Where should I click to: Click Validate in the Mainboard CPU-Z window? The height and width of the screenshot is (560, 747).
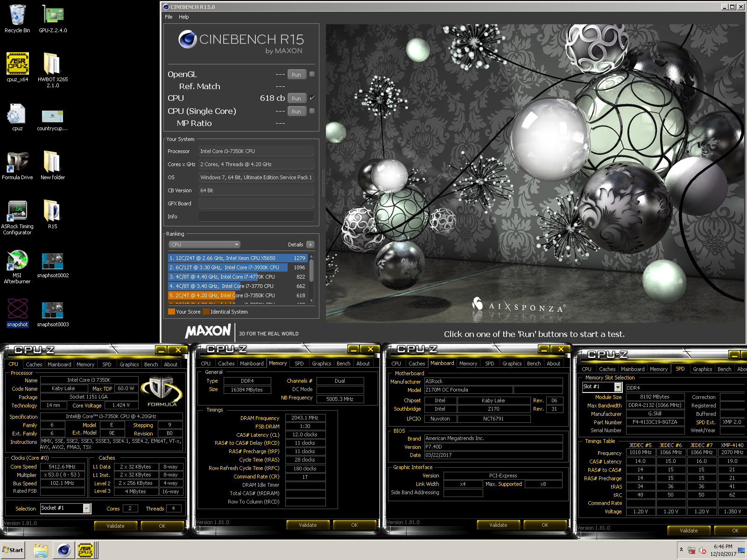[x=498, y=525]
